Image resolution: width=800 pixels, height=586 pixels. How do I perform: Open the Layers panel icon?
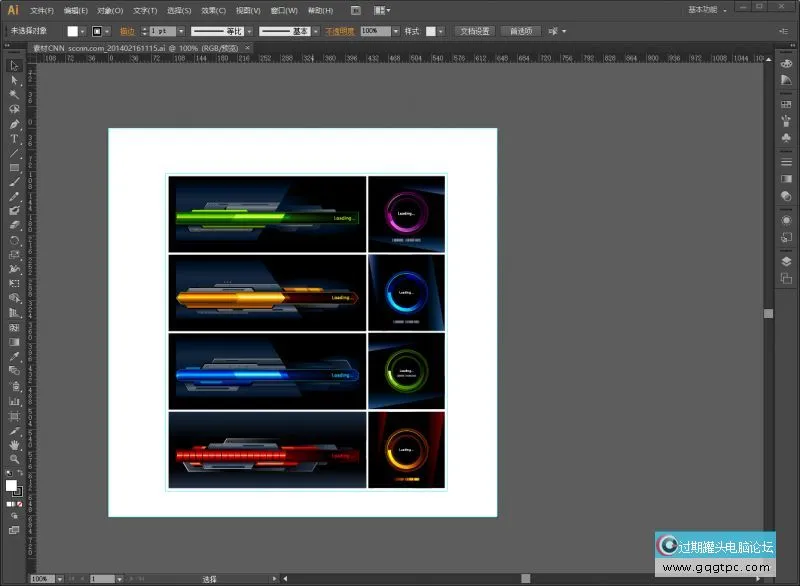pyautogui.click(x=786, y=261)
